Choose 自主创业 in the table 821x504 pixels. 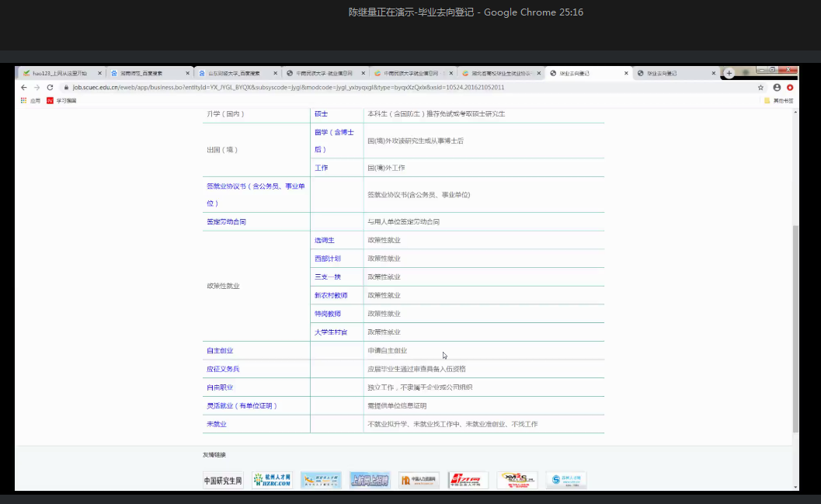coord(219,351)
